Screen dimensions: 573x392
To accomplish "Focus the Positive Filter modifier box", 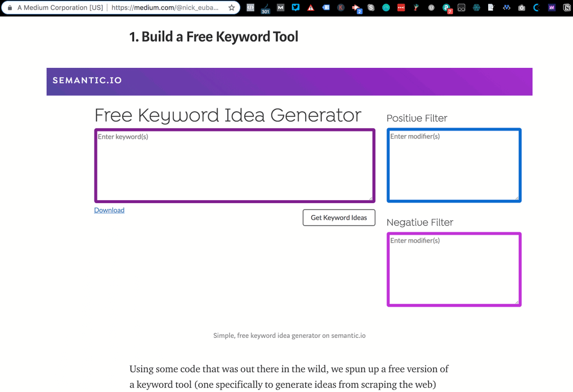I will [454, 165].
